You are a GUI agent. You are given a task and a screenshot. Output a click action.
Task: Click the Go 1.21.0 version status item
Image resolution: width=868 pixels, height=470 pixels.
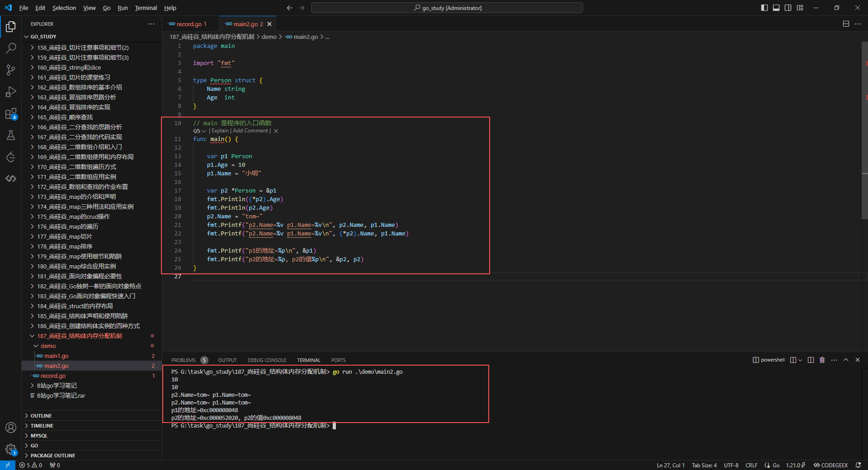pyautogui.click(x=795, y=465)
